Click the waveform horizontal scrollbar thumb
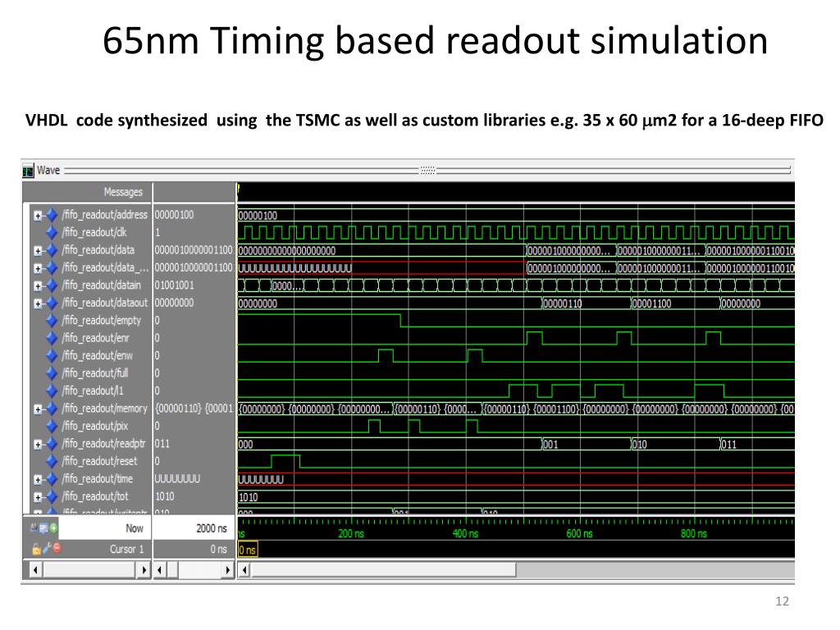This screenshot has width=840, height=630. 384,570
